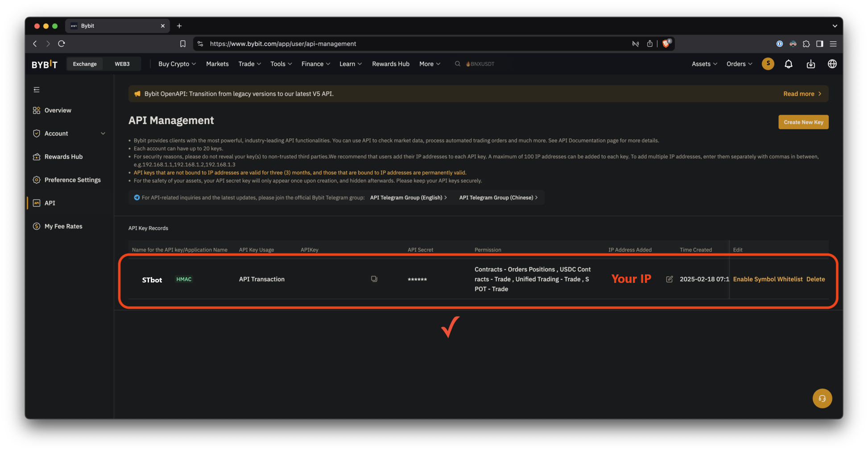Screen dimensions: 868x452
Task: Open language globe settings
Action: [832, 64]
